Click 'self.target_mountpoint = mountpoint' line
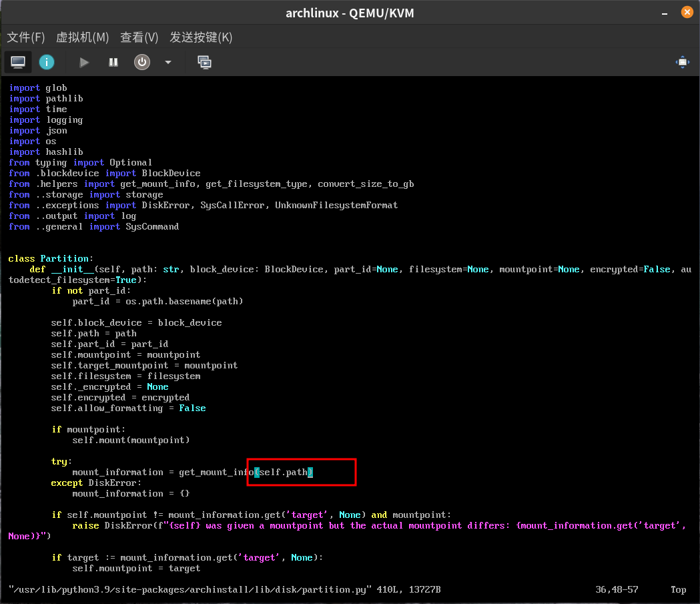Screen dimensions: 700x604 (x=144, y=366)
